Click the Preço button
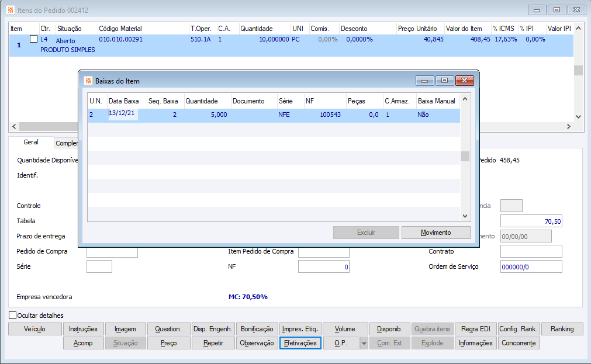Image resolution: width=591 pixels, height=364 pixels. (x=168, y=344)
